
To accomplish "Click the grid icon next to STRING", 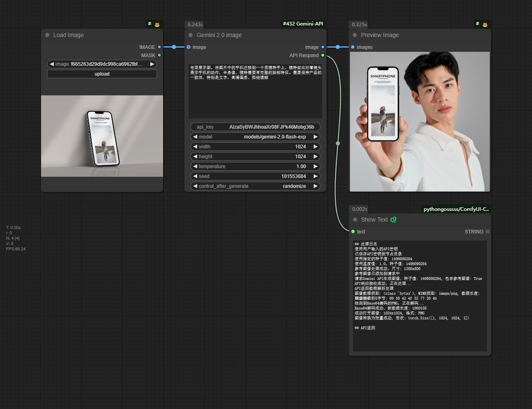I will [488, 231].
